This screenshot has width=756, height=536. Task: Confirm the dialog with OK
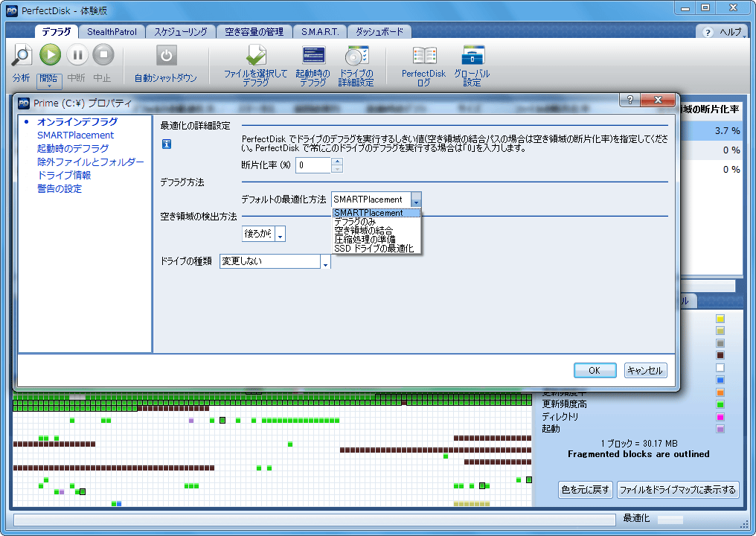[x=595, y=371]
